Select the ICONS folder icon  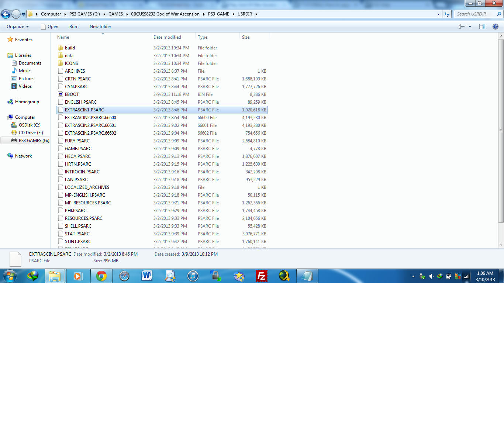pyautogui.click(x=61, y=63)
